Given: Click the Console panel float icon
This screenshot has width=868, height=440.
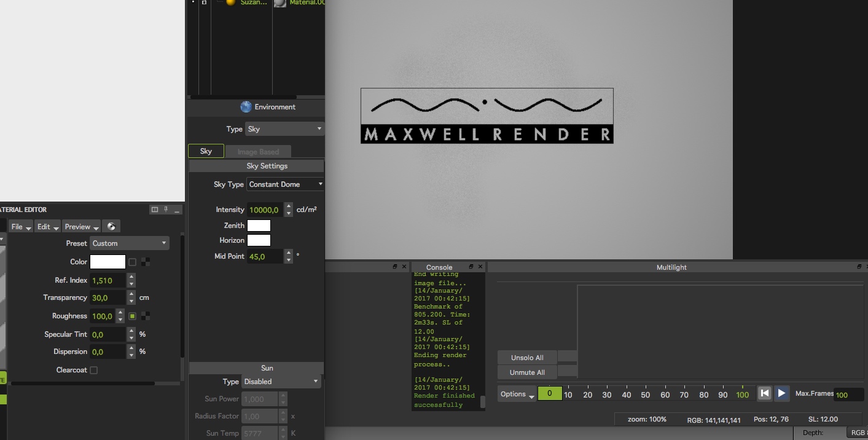Looking at the screenshot, I should (x=471, y=267).
